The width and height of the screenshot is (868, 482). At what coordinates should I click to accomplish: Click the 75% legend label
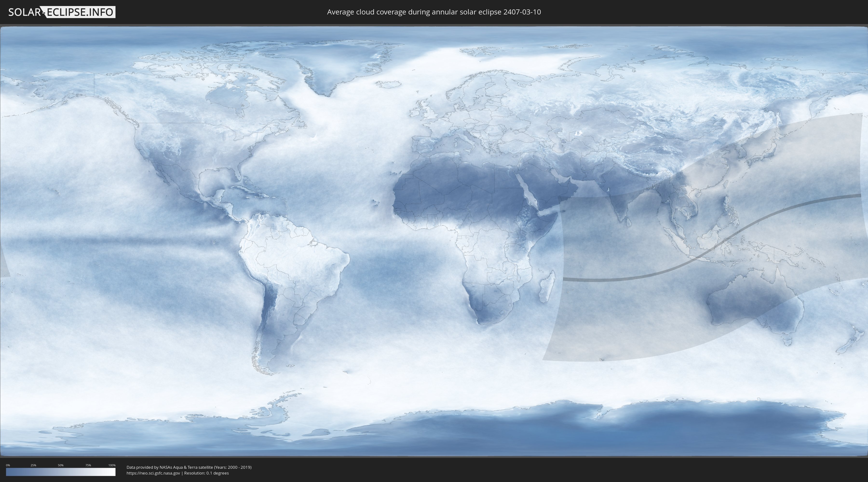point(88,465)
